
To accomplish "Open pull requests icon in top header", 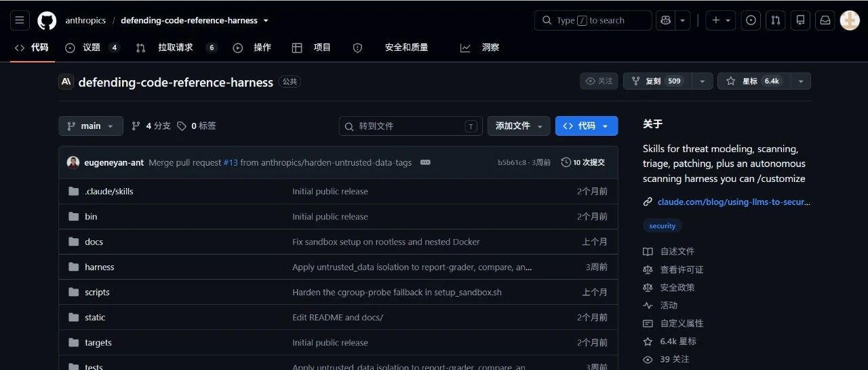I will pos(776,20).
